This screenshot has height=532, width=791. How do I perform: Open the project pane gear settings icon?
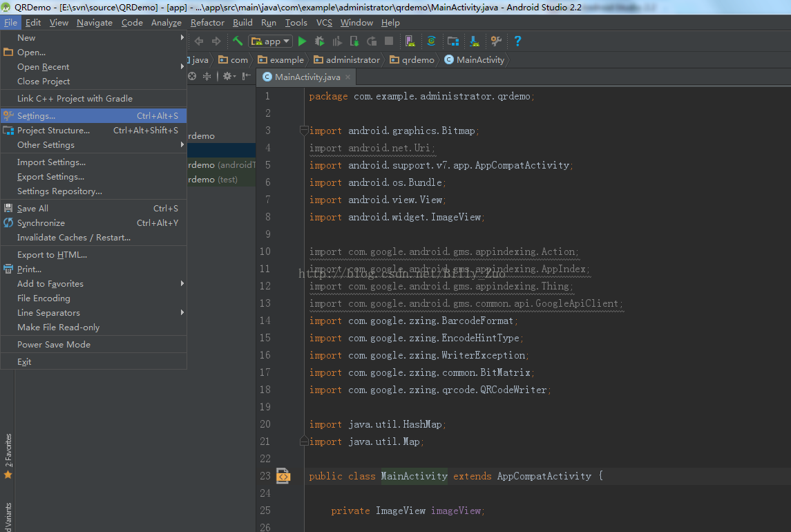(228, 76)
